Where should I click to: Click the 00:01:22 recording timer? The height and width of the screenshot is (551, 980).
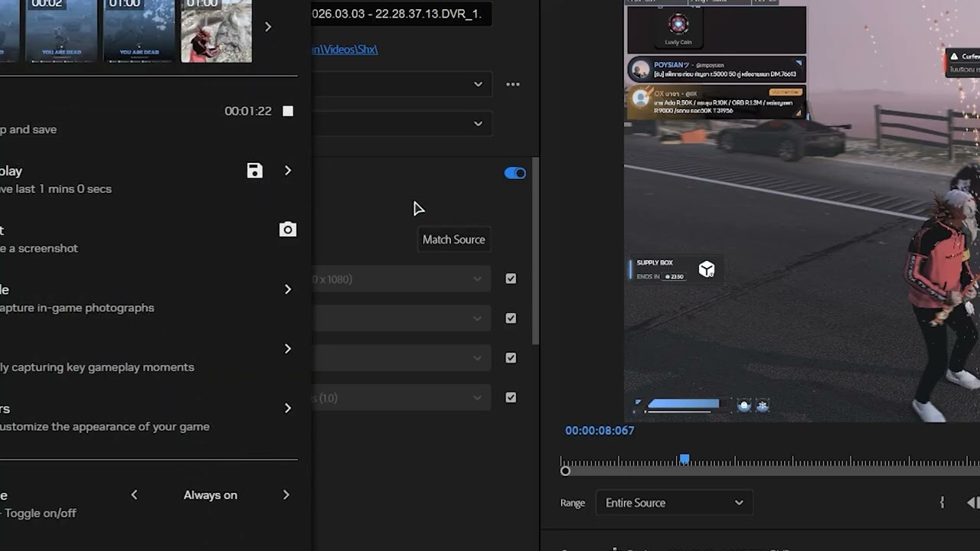[x=248, y=111]
